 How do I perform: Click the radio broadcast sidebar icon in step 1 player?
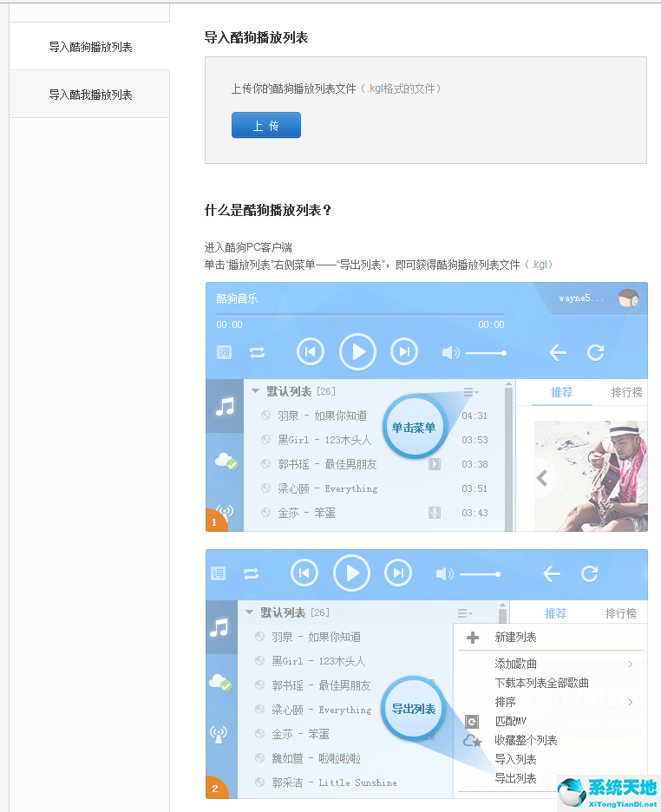[225, 513]
